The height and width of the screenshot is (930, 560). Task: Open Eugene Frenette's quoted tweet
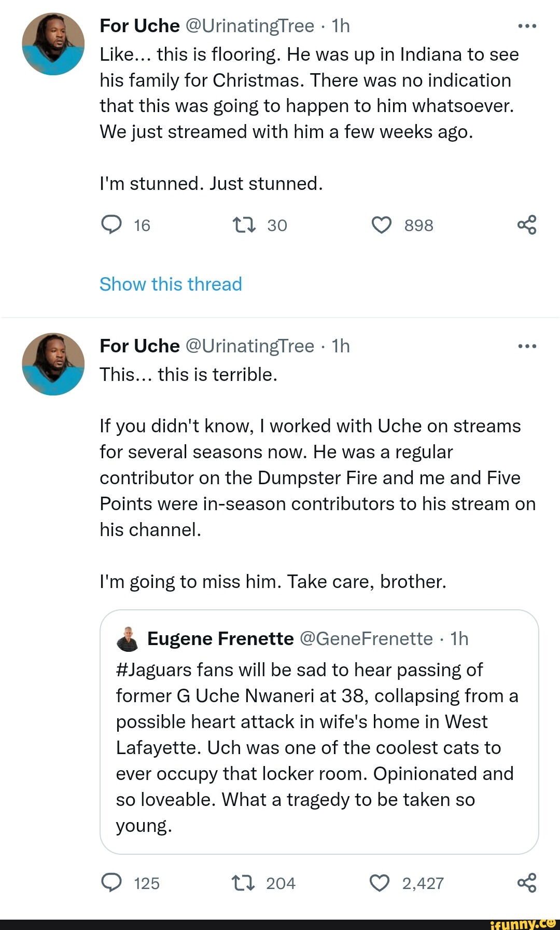tap(319, 747)
